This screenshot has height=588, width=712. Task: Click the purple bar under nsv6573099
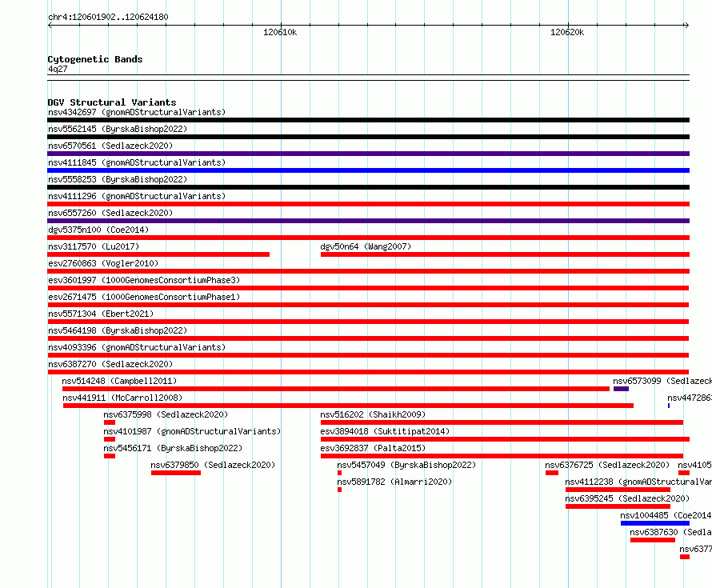tap(621, 389)
